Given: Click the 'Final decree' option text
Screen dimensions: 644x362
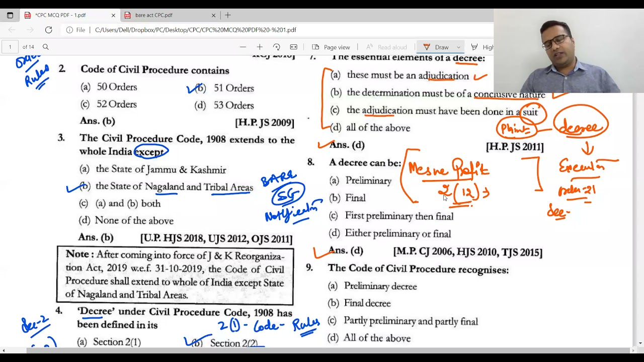Looking at the screenshot, I should point(367,303).
